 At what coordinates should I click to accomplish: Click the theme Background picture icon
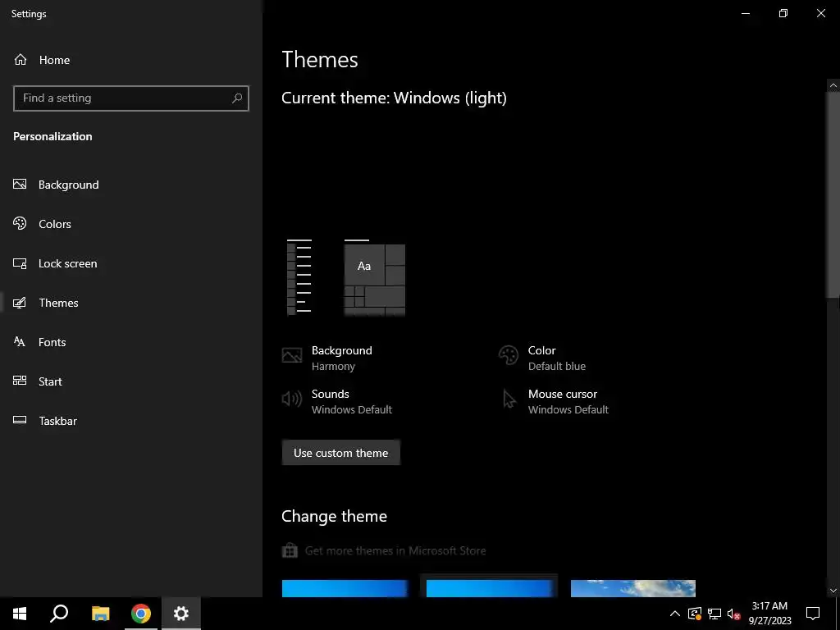tap(292, 355)
